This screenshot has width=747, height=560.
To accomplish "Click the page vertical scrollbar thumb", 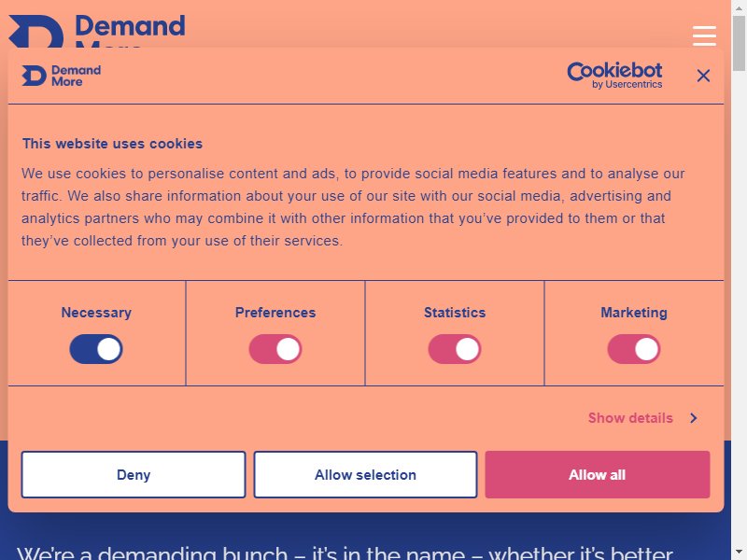I will [x=739, y=43].
